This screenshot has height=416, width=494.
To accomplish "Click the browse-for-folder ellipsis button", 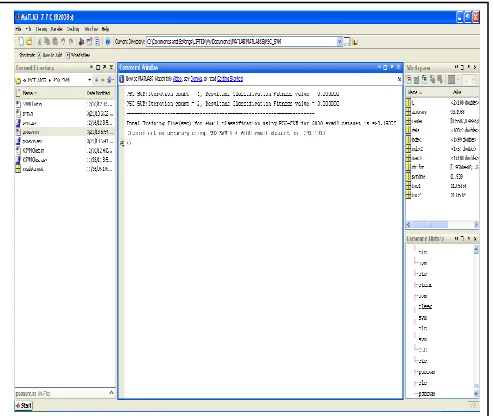I will click(347, 42).
